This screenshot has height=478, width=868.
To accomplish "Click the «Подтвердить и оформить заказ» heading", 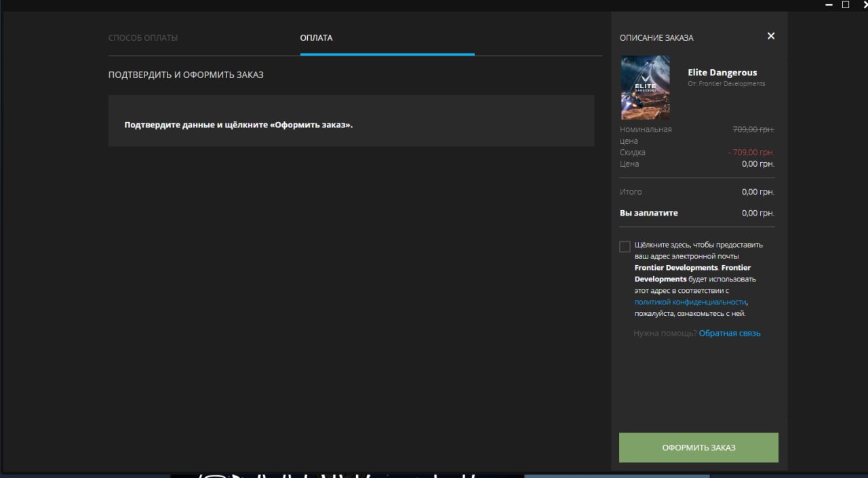I will 186,75.
